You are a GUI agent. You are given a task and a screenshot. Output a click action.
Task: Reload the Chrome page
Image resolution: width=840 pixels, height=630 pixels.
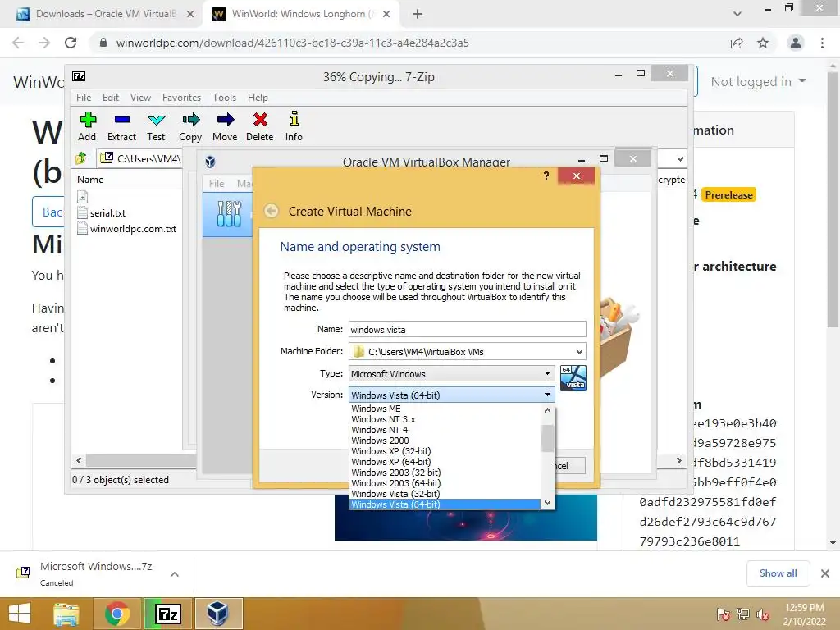coord(71,43)
